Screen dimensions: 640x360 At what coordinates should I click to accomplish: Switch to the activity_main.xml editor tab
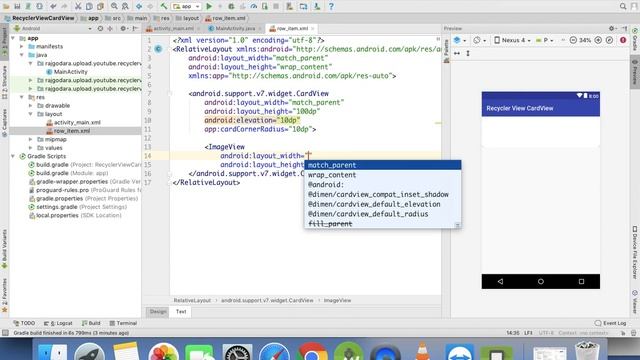point(173,29)
